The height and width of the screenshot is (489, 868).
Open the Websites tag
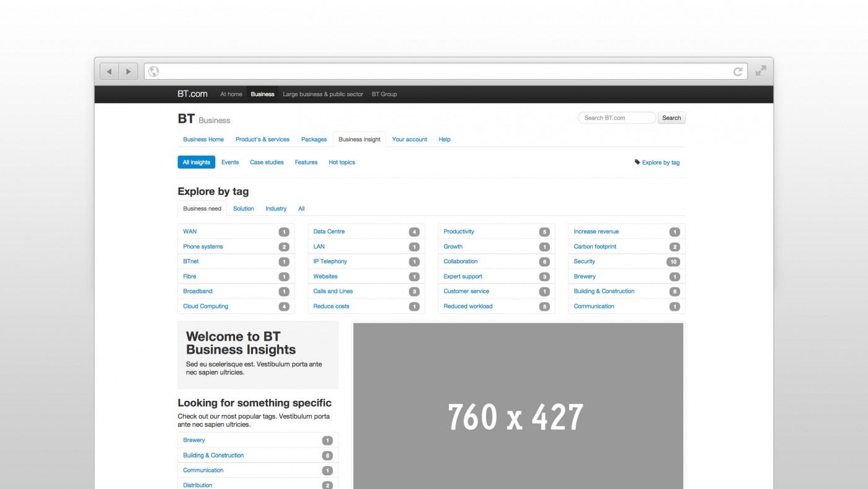(325, 276)
